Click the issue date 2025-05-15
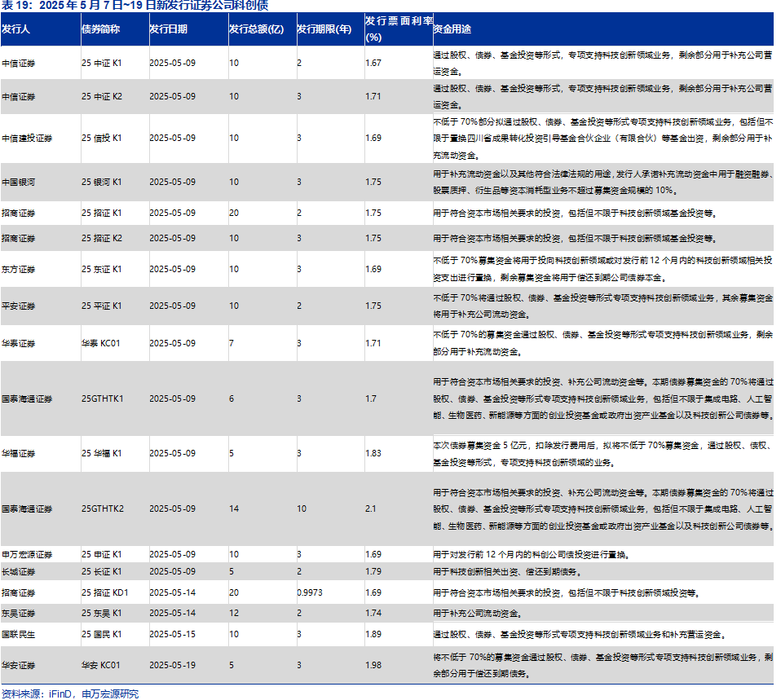 point(172,635)
